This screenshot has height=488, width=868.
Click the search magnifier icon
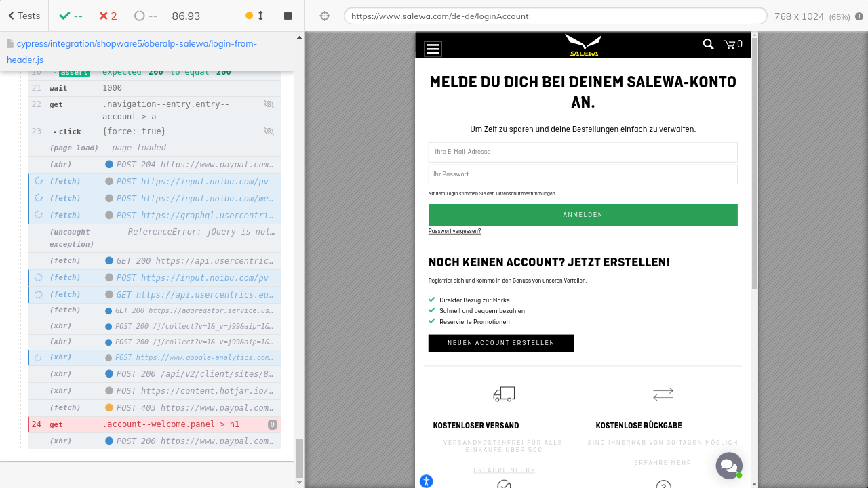point(708,44)
